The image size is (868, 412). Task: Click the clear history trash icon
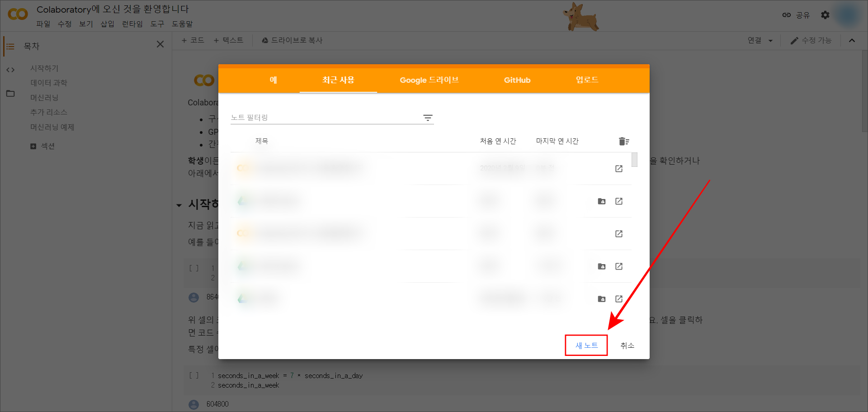624,142
